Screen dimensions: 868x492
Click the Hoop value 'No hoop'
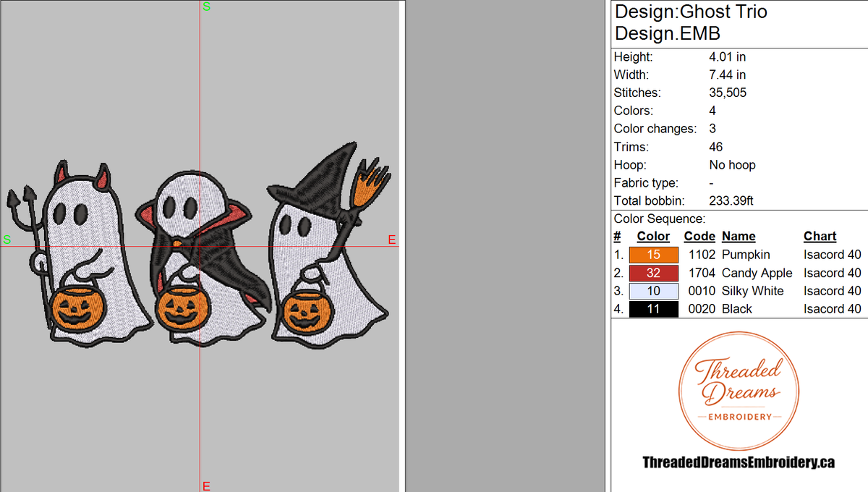click(732, 165)
